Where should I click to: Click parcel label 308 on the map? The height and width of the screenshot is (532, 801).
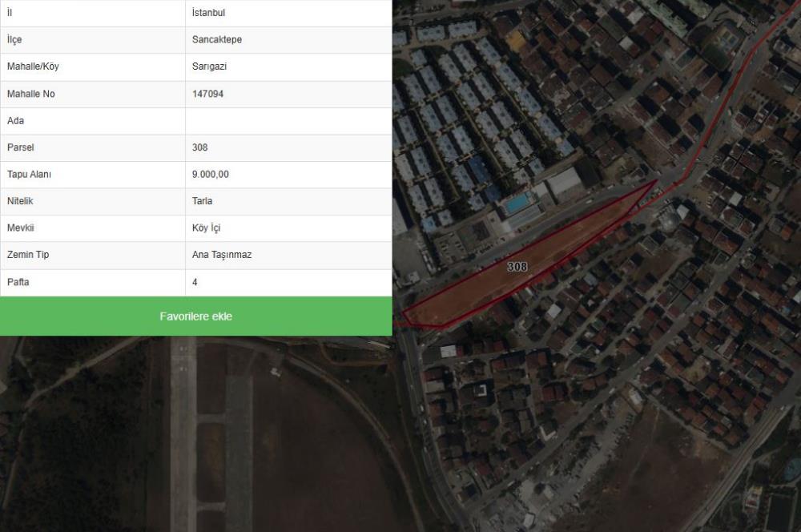point(517,267)
